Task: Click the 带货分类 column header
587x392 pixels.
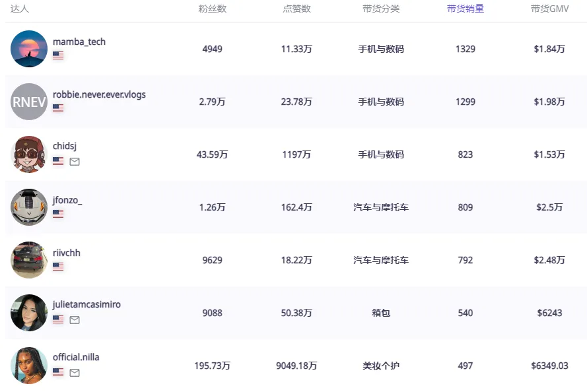Action: 381,9
